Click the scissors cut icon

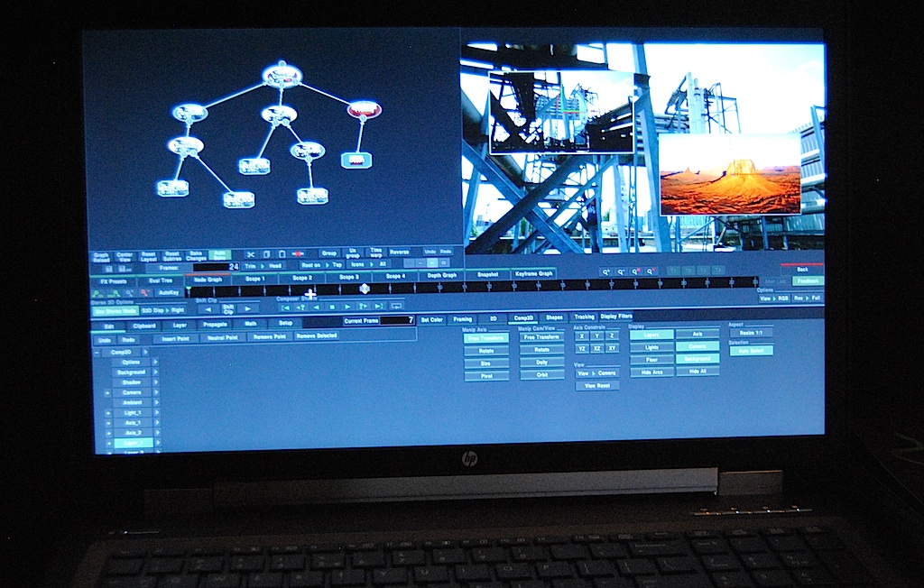251,254
